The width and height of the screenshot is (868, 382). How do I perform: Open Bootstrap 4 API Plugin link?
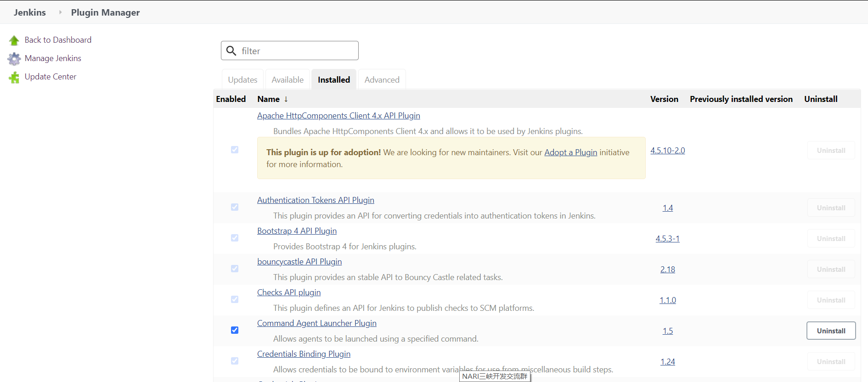tap(297, 231)
